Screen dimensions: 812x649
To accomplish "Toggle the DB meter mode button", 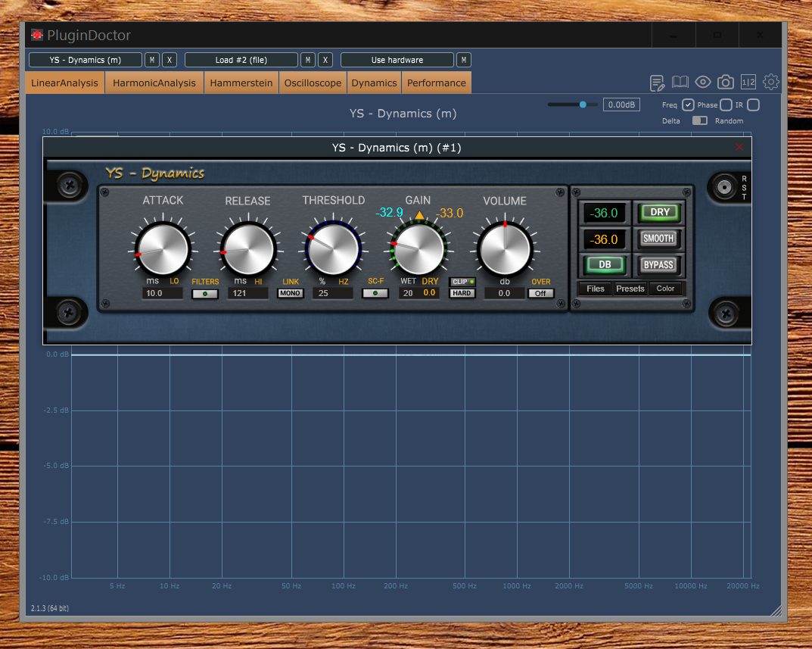I will coord(605,265).
